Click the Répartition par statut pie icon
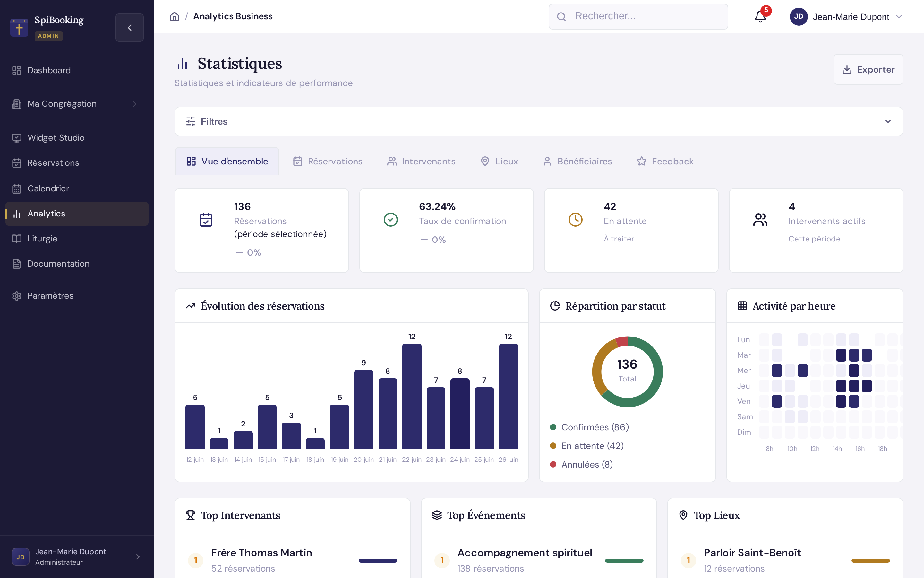924x578 pixels. click(555, 306)
